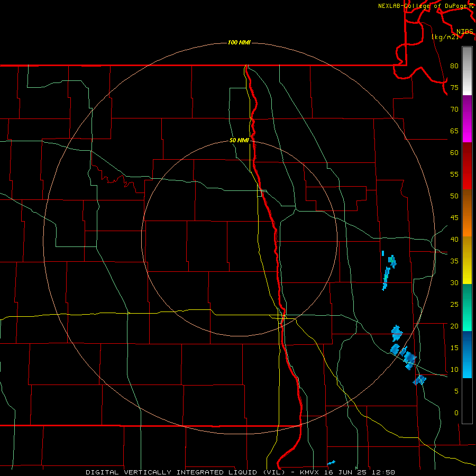Click the legend value 35
This screenshot has width=476, height=476.
(454, 261)
